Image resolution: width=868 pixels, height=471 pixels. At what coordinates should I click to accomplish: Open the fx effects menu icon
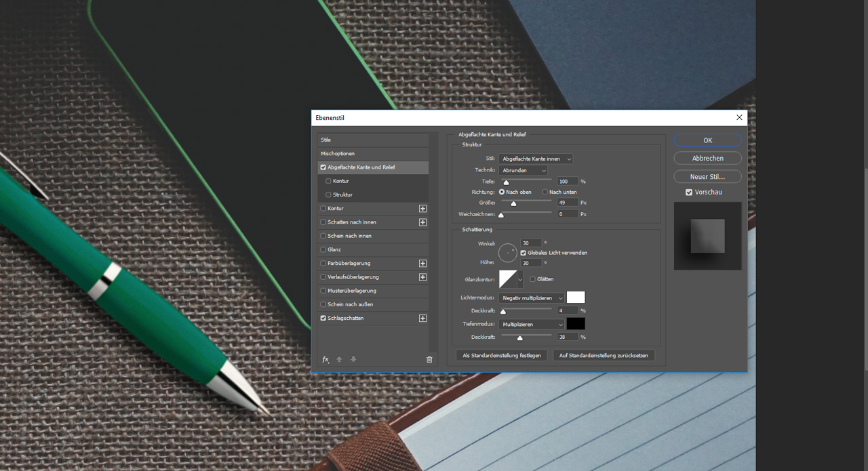[325, 359]
